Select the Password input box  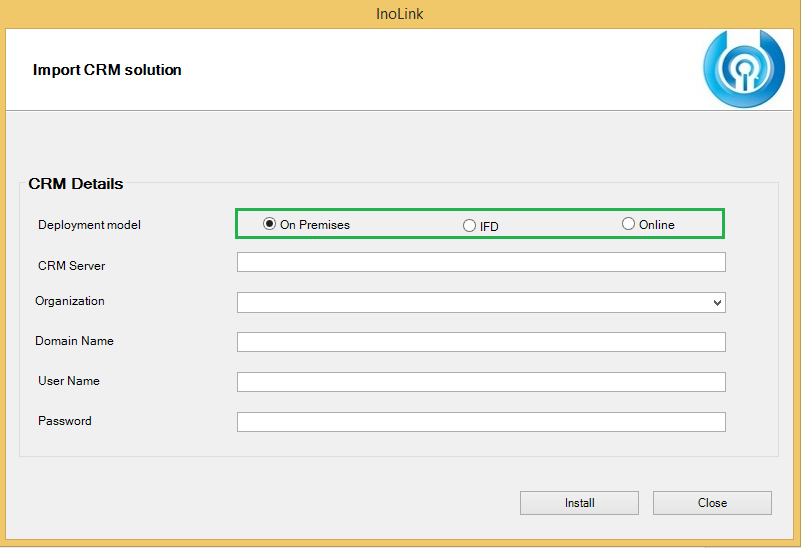click(481, 422)
